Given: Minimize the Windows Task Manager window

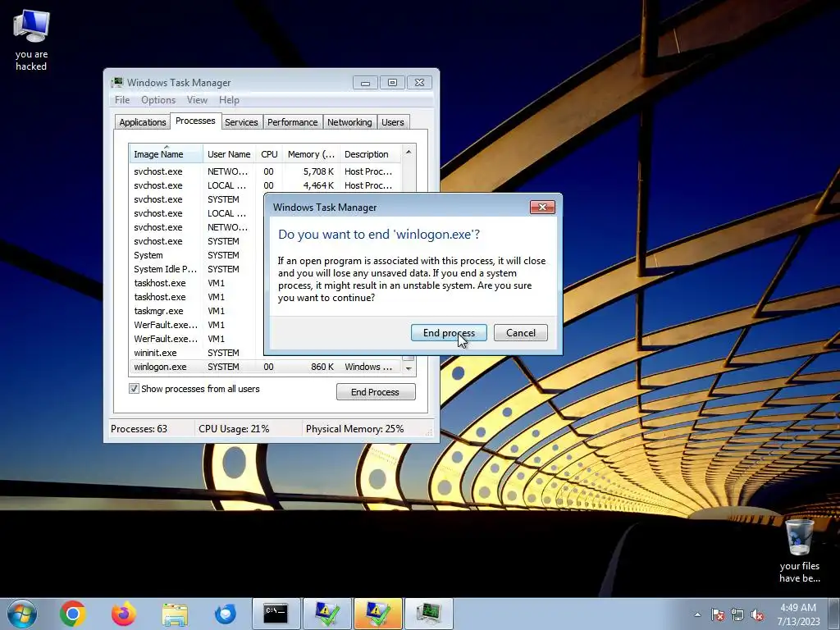Looking at the screenshot, I should coord(365,83).
